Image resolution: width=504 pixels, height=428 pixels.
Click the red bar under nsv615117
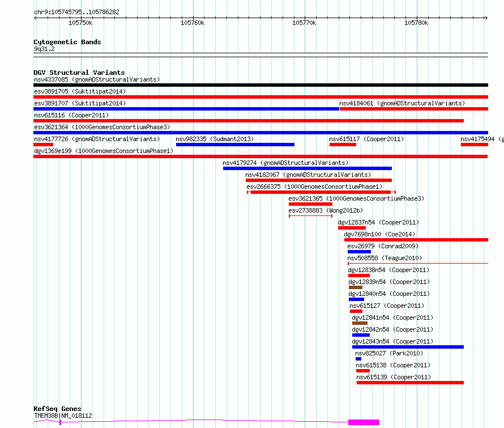343,145
